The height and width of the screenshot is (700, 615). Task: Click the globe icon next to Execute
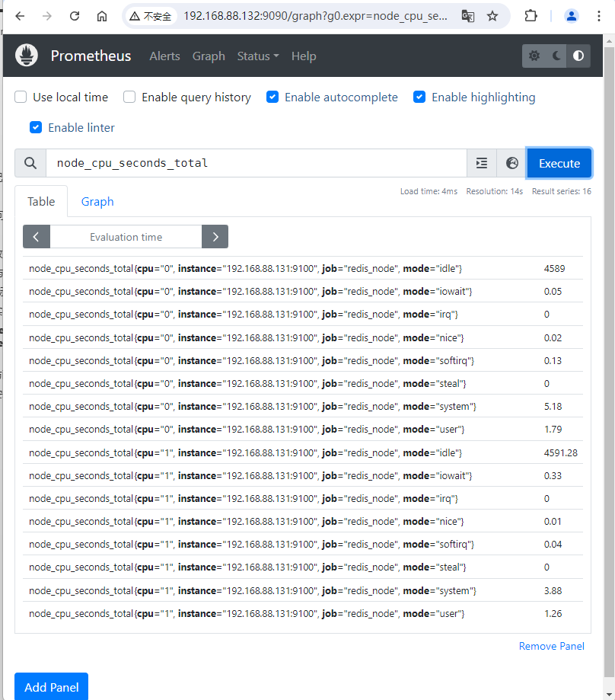point(511,162)
